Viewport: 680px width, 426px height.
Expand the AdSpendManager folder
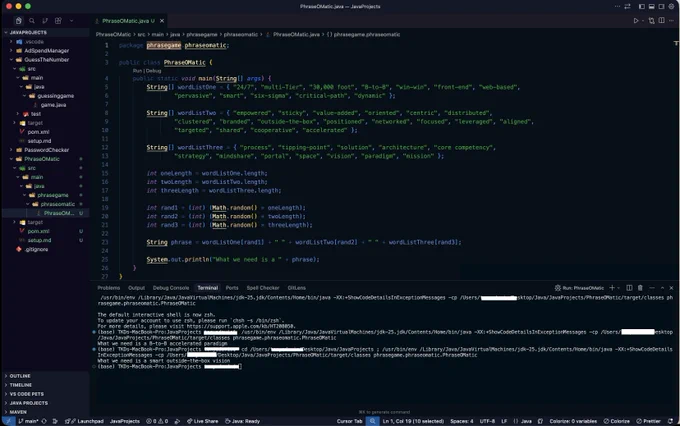[x=46, y=51]
